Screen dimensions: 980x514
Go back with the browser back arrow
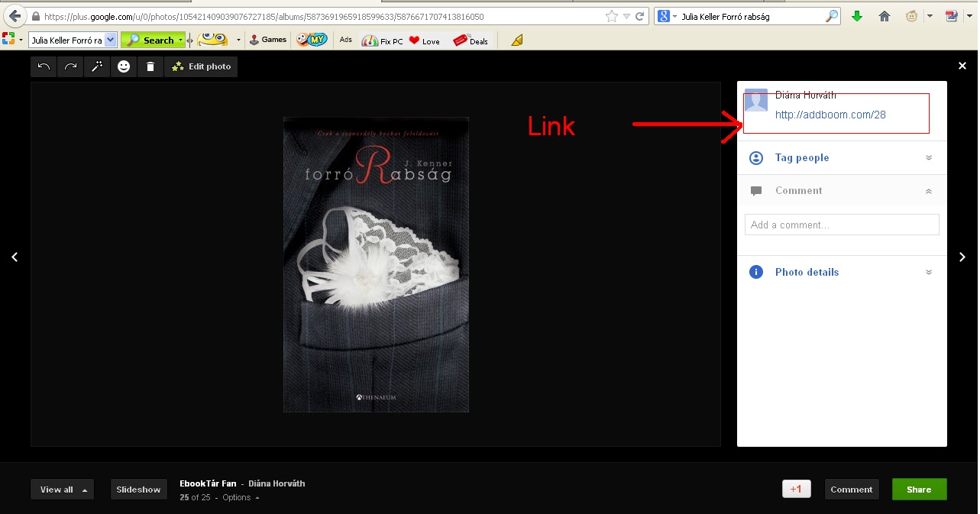(15, 16)
